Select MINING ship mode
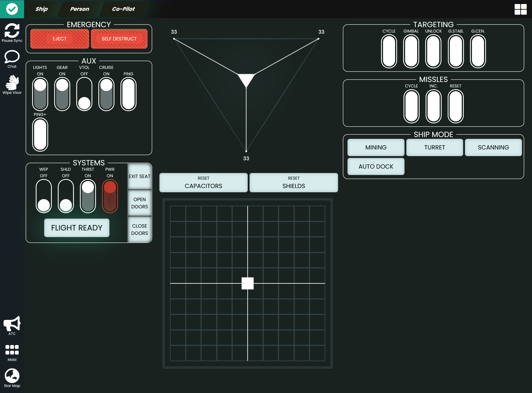 click(376, 147)
